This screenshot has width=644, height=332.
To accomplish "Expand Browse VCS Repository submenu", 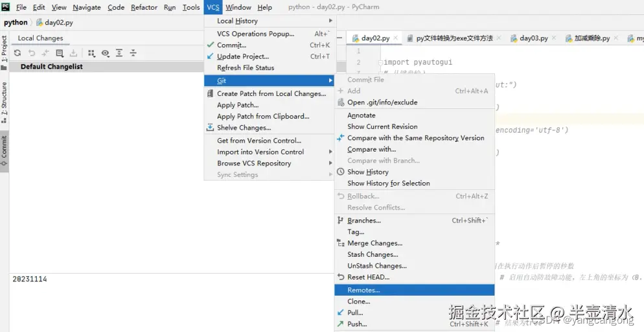I will [x=270, y=163].
